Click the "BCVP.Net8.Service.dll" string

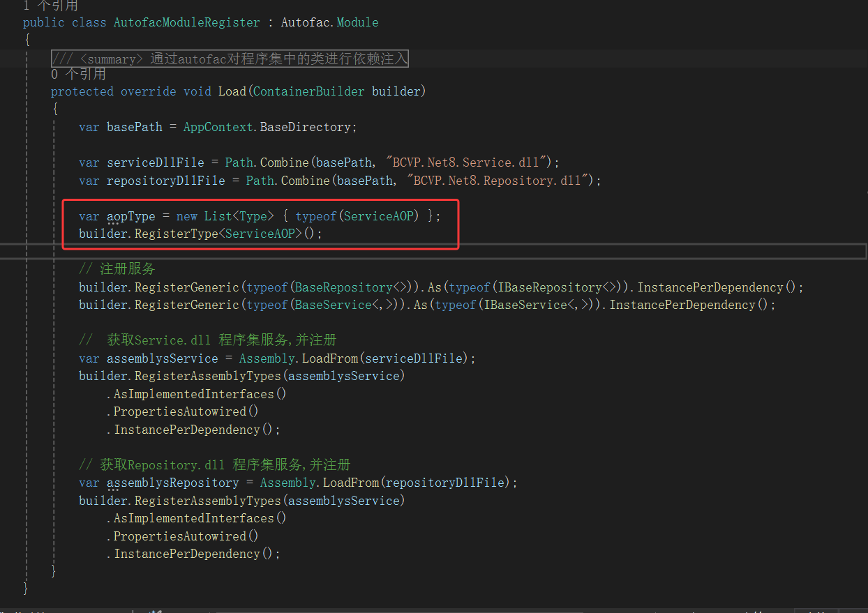point(465,162)
